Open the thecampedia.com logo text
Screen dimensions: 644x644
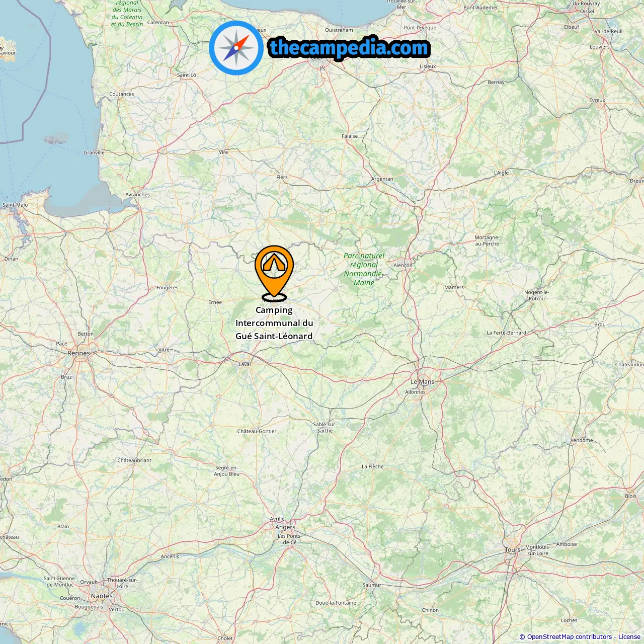click(x=349, y=48)
